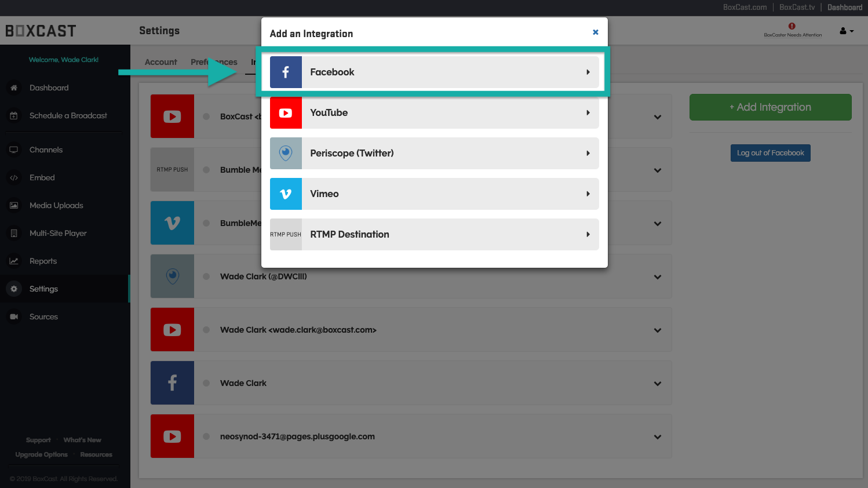Expand the Wade Clark (@DWCIII) row

tap(658, 277)
